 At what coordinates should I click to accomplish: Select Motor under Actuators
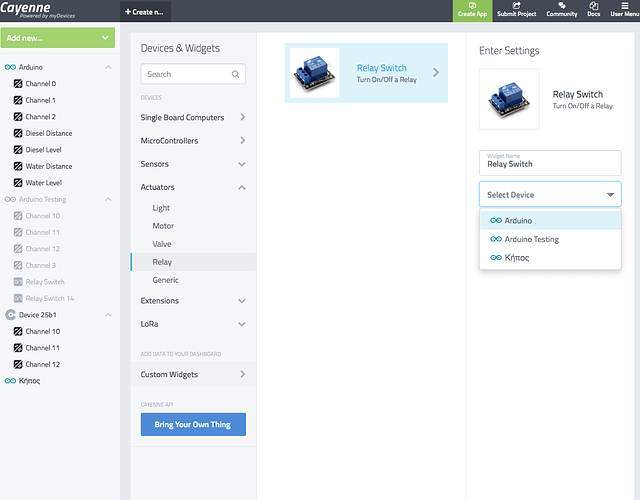click(163, 226)
